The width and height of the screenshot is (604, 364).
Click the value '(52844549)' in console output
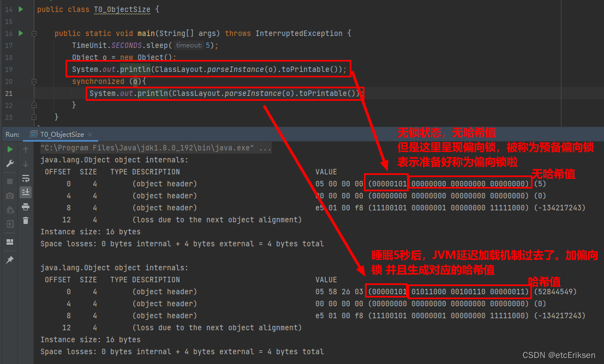[x=555, y=292]
